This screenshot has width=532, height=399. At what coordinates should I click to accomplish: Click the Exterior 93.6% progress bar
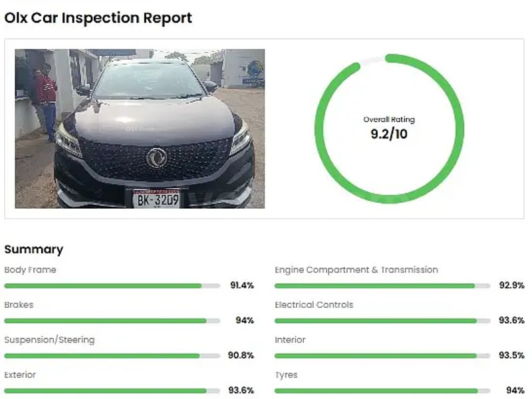point(112,390)
